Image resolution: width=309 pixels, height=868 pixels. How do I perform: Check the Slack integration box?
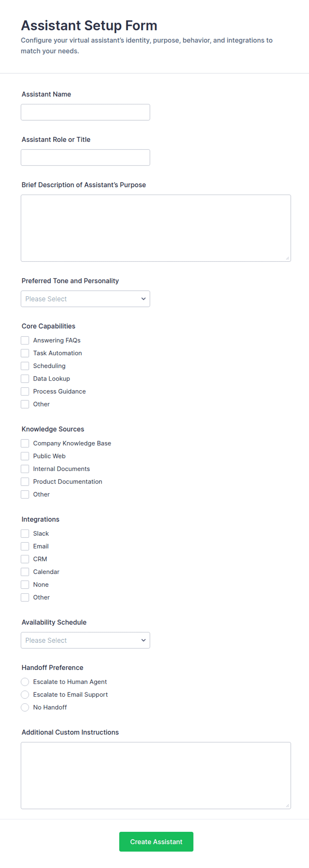coord(25,534)
